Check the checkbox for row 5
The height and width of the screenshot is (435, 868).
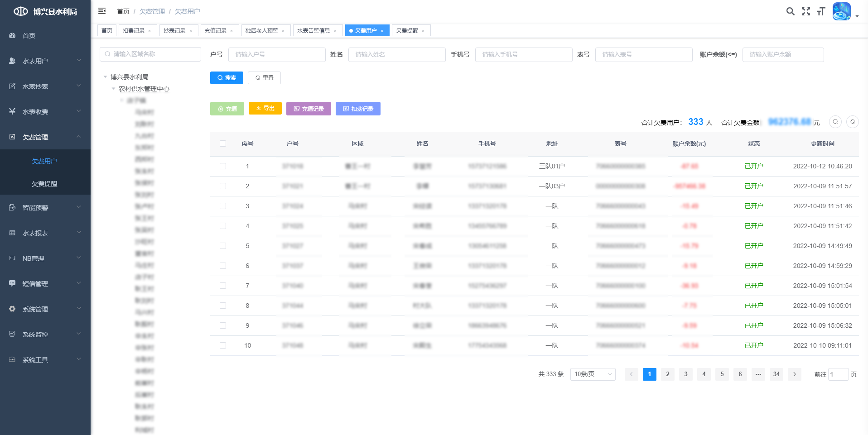[x=223, y=246]
